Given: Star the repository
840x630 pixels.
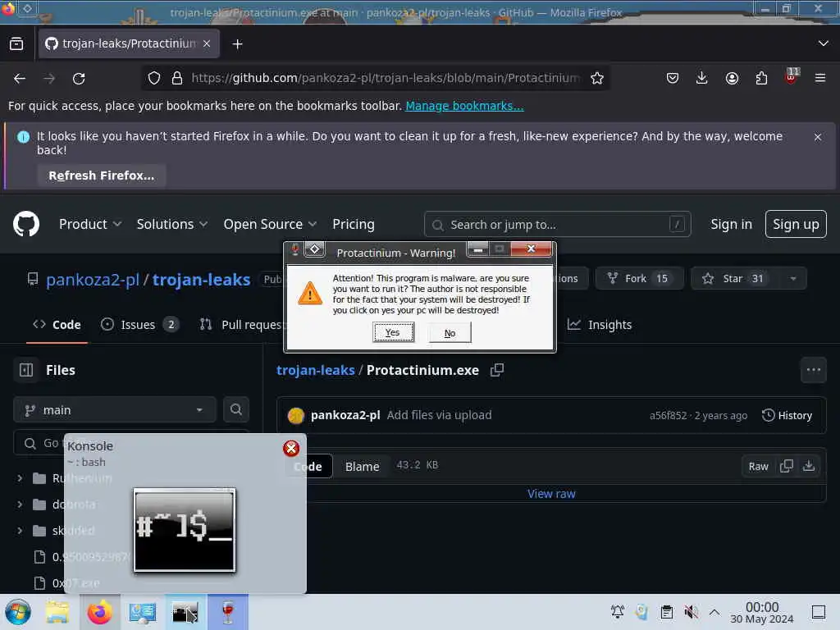Looking at the screenshot, I should [735, 279].
